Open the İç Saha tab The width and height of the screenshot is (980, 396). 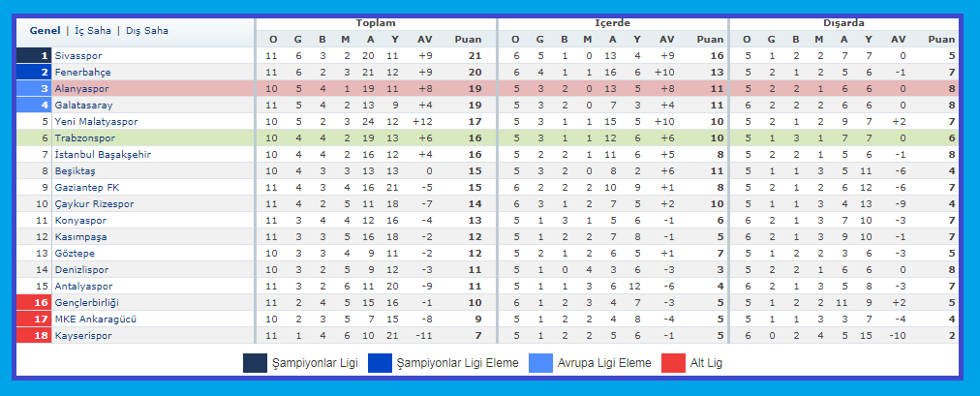tap(93, 31)
